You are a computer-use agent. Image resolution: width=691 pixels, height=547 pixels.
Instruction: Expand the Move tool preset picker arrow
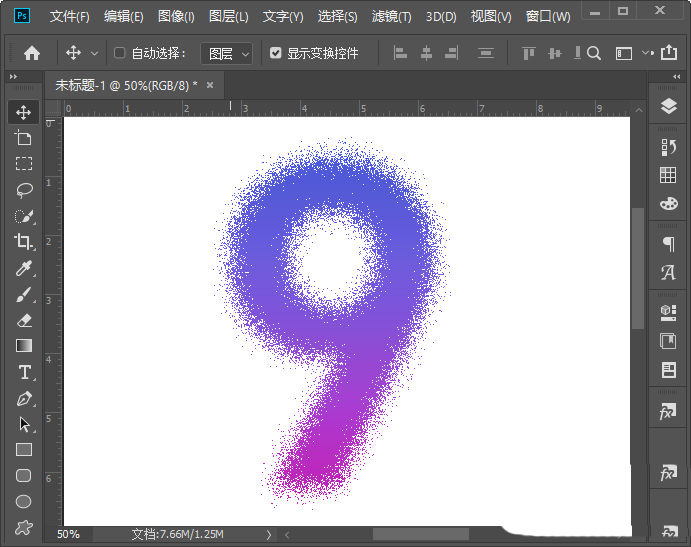[94, 54]
